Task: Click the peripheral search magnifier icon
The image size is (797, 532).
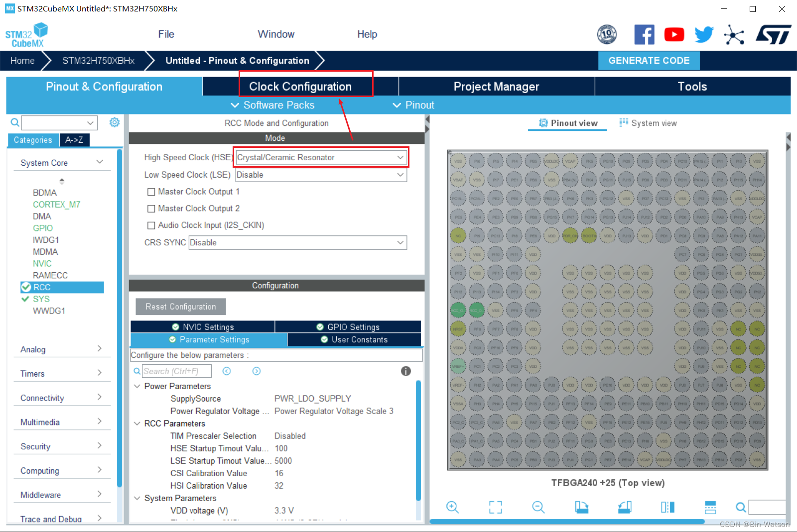Action: (15, 122)
